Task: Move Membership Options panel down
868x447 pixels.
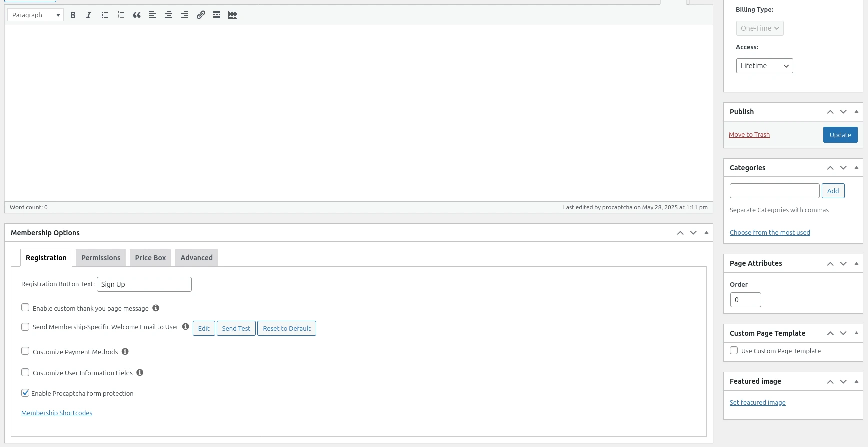Action: coord(693,233)
